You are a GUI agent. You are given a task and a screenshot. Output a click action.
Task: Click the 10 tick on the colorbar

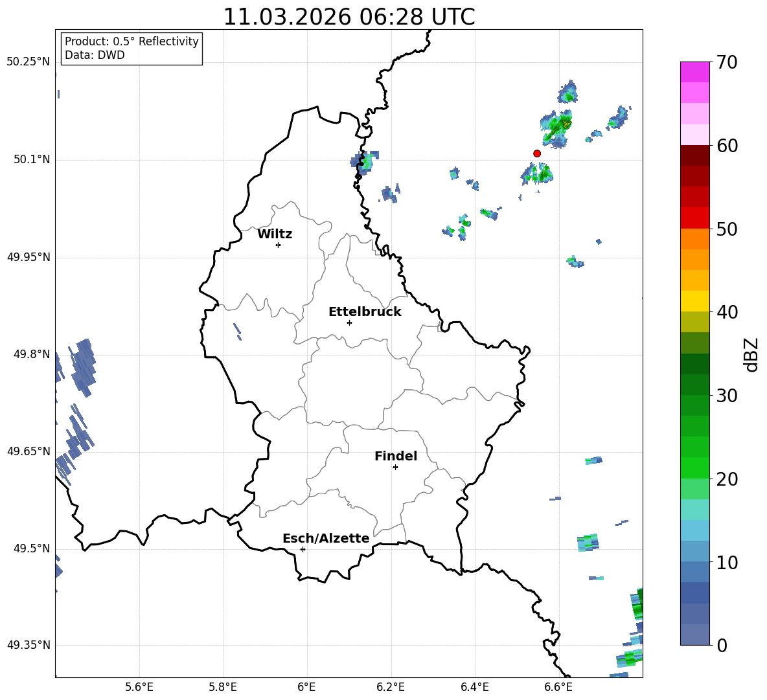(727, 562)
